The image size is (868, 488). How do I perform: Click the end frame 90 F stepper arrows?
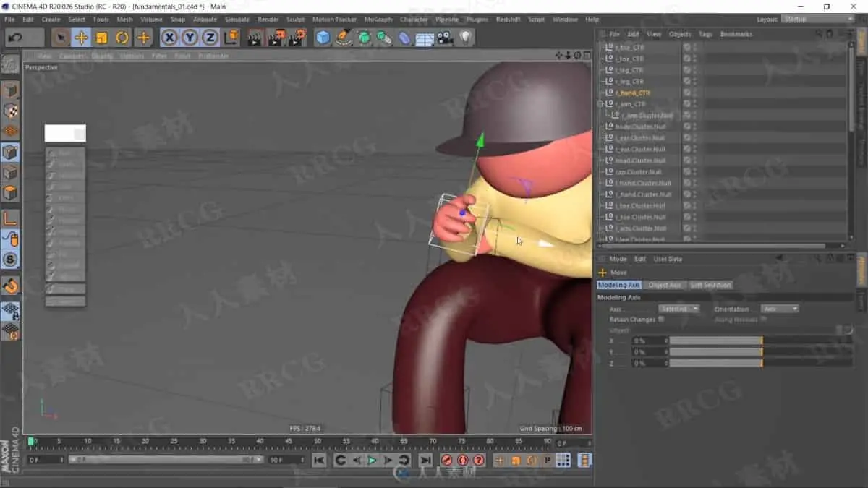click(x=303, y=460)
